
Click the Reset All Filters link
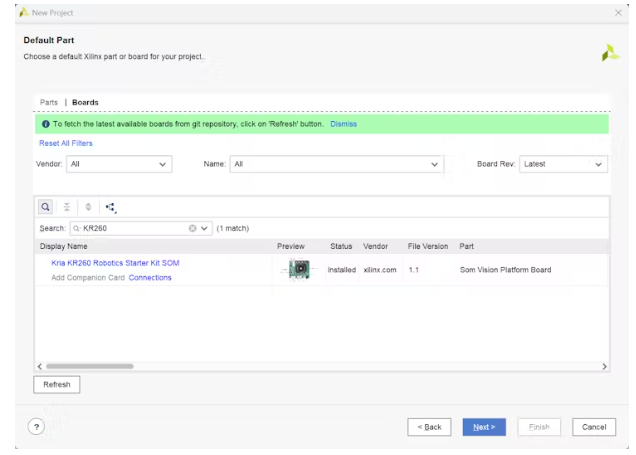66,143
